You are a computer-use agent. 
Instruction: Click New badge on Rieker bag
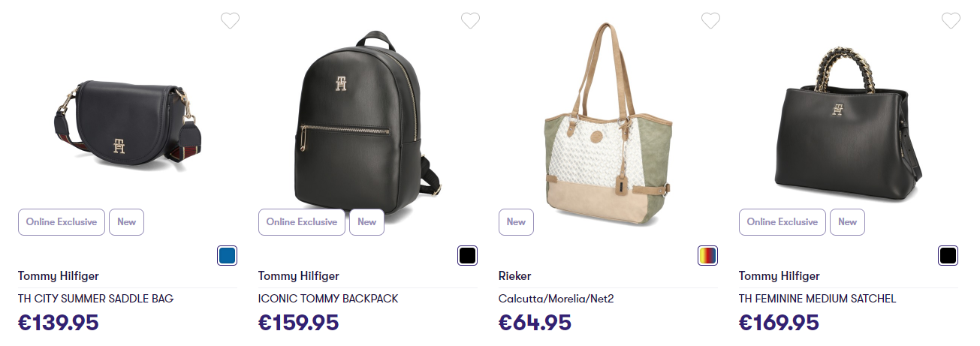tap(516, 222)
